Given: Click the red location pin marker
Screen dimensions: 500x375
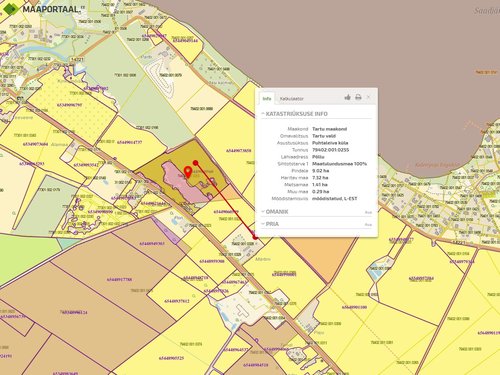Looking at the screenshot, I should coord(188,172).
